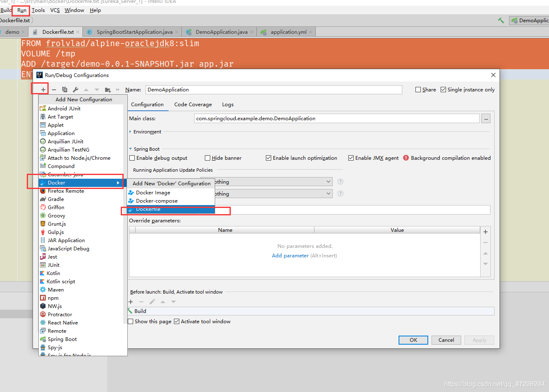Toggle Hide banner checkbox
This screenshot has width=549, height=392.
coord(208,158)
